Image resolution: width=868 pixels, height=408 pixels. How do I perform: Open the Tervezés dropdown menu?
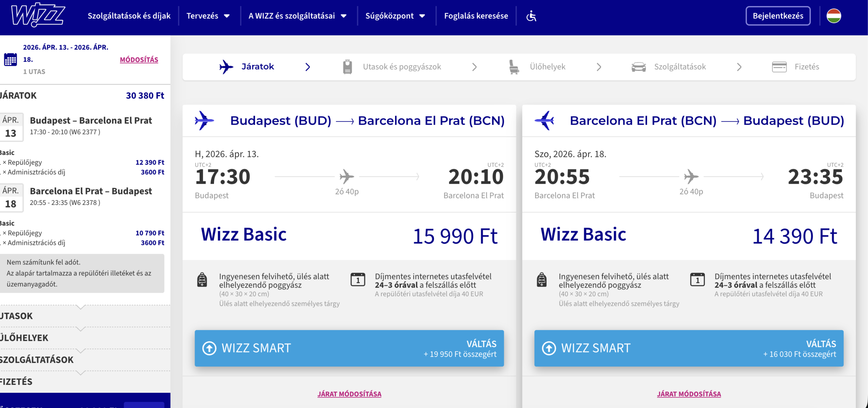208,16
